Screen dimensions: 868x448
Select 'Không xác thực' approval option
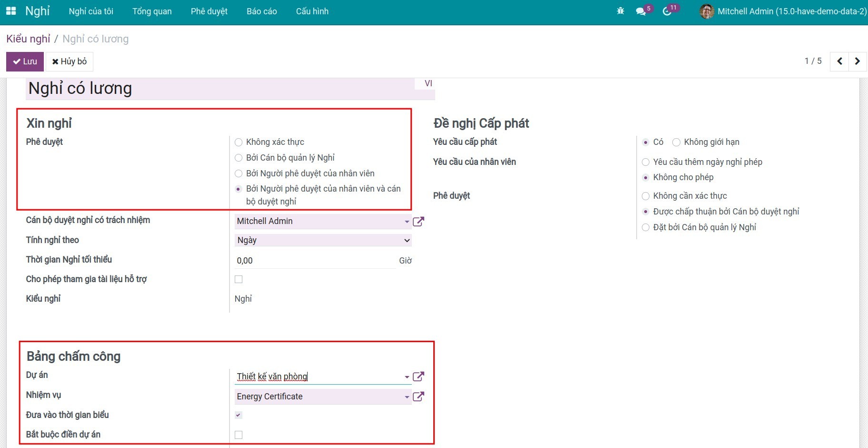239,142
